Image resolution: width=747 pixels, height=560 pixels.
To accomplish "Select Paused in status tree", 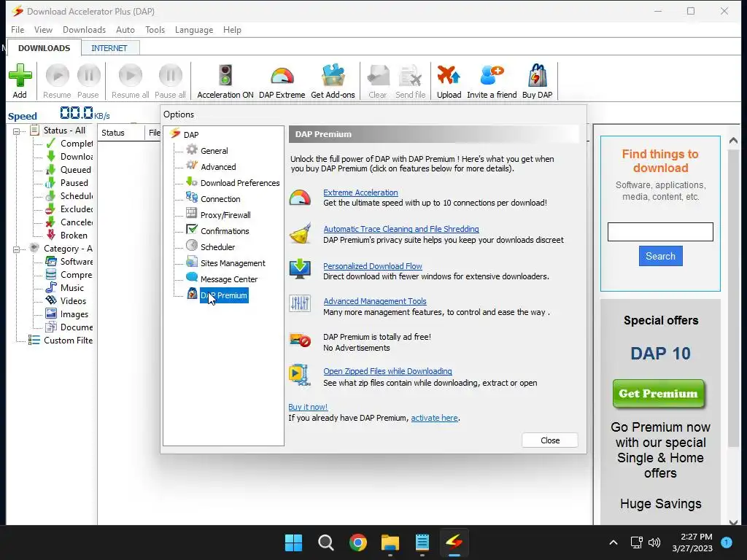I will (74, 183).
